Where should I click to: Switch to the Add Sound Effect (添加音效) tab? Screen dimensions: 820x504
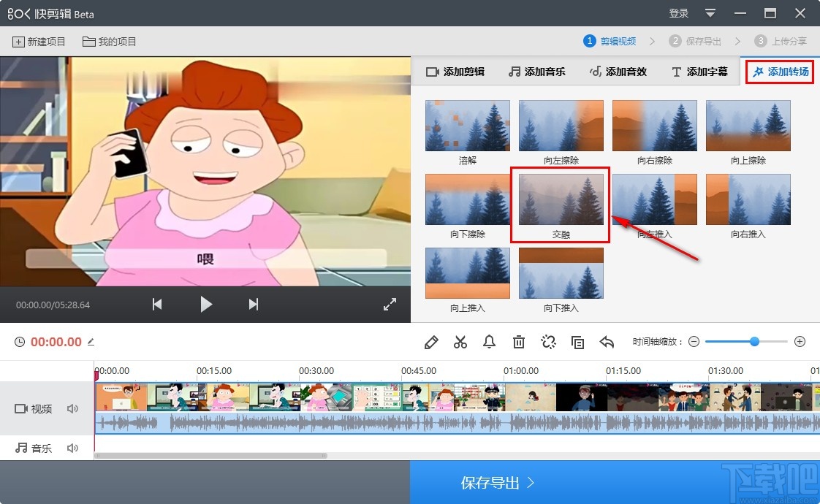(x=618, y=72)
